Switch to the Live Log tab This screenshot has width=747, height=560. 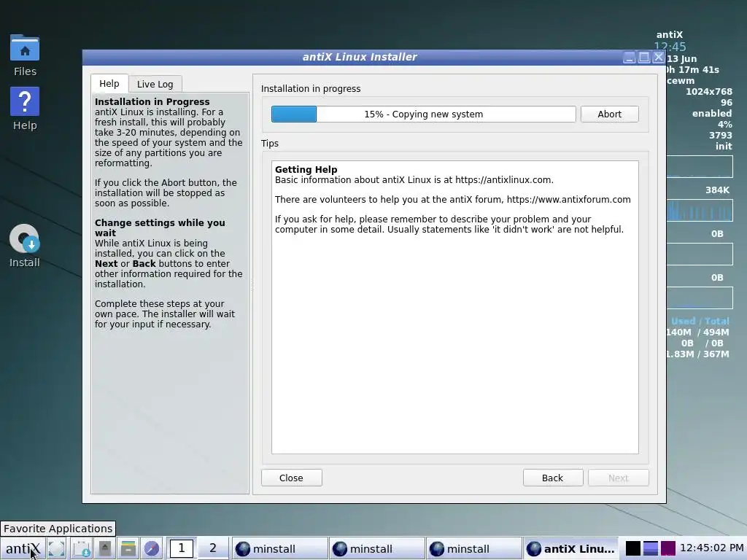pos(155,84)
